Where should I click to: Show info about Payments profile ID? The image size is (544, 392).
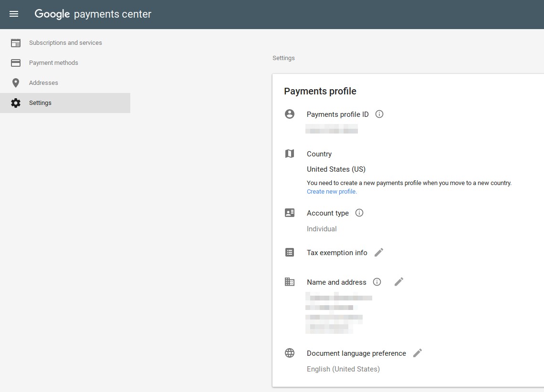tap(379, 114)
